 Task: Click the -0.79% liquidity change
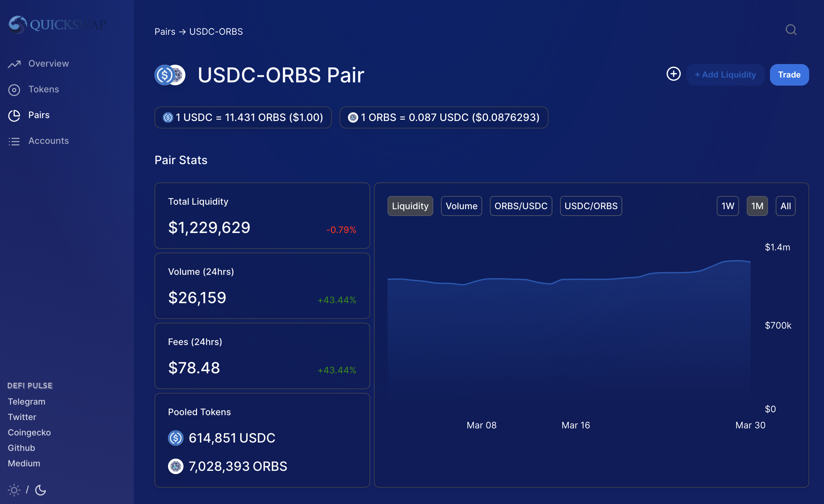(x=341, y=230)
